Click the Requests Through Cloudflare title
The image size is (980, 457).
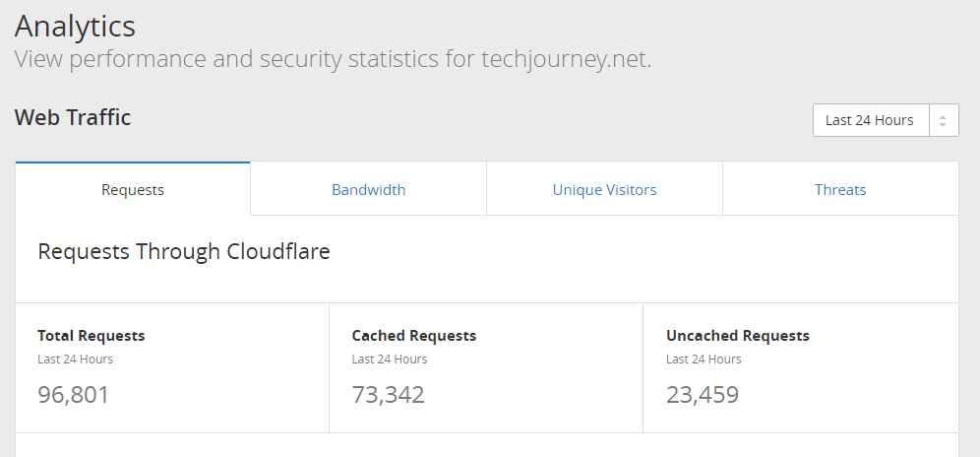(x=184, y=252)
